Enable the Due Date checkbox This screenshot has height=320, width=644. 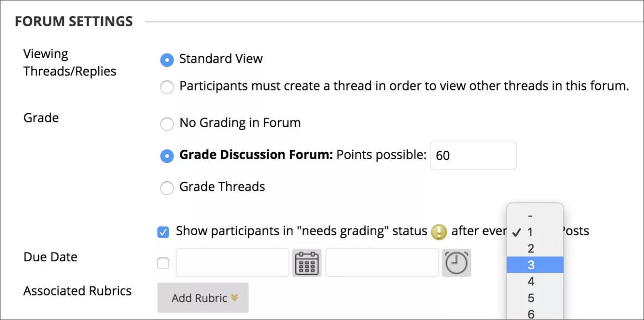click(163, 262)
